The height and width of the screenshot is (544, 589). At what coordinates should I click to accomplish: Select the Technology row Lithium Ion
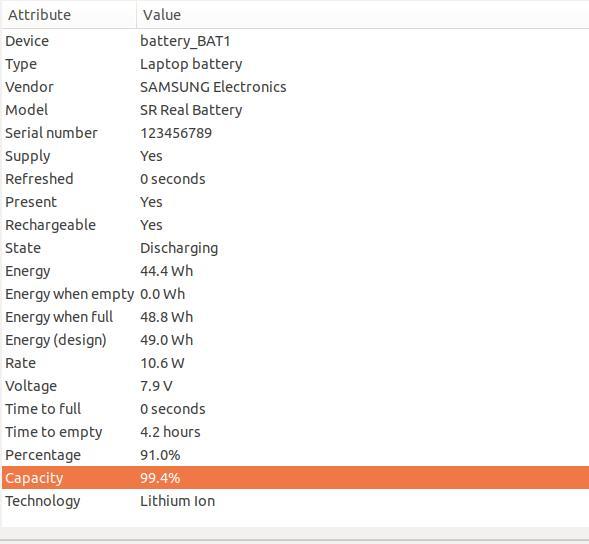[295, 501]
